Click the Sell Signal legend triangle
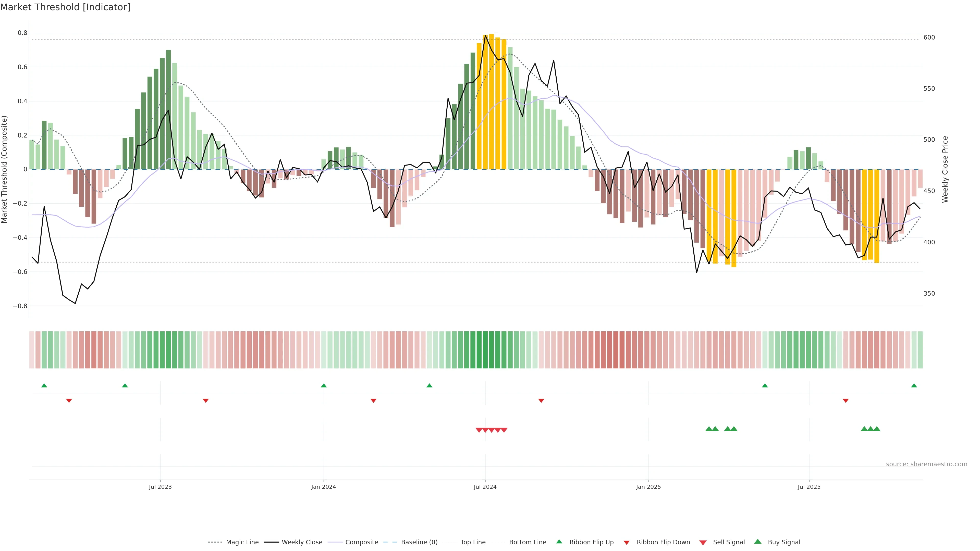 pos(703,542)
